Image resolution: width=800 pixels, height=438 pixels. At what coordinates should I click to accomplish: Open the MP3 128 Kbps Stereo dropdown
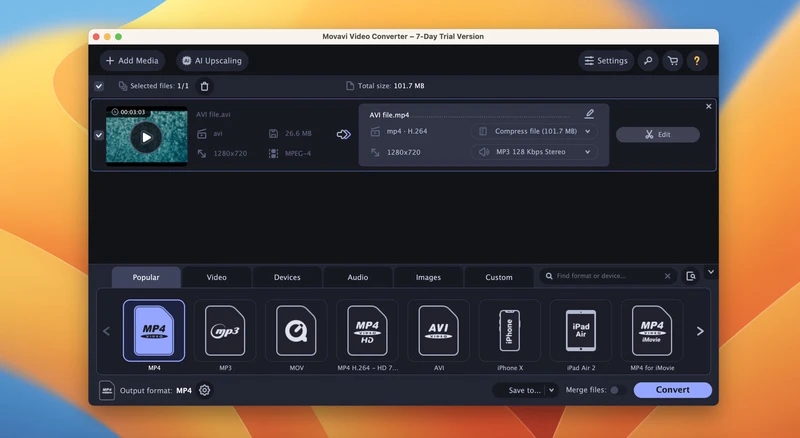point(534,152)
